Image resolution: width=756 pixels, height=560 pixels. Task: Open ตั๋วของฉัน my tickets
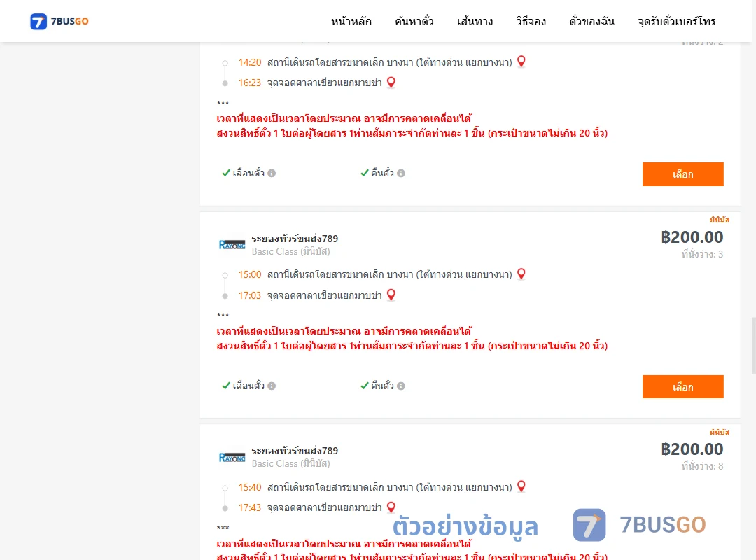pyautogui.click(x=591, y=21)
